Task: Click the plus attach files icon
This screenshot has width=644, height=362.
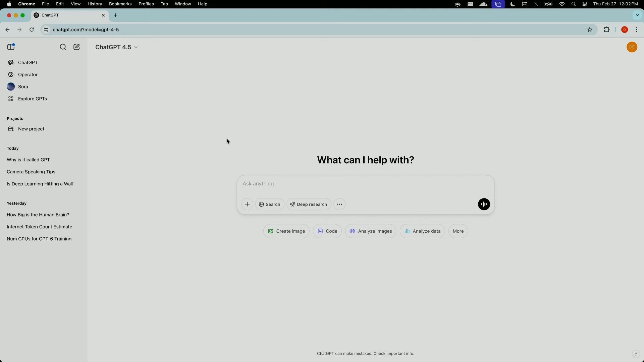Action: click(247, 204)
